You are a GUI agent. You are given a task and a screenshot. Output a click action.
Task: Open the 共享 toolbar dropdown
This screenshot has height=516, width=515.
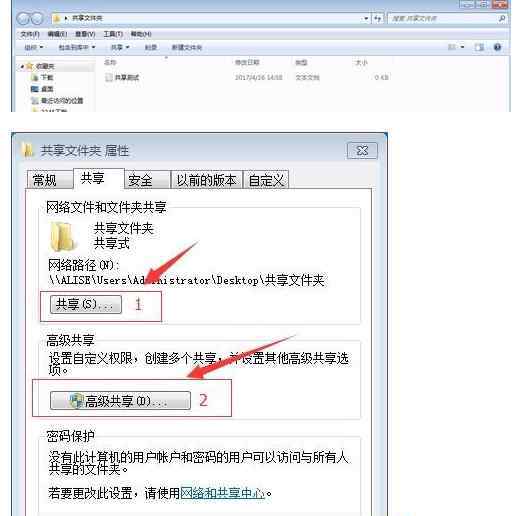tap(120, 47)
